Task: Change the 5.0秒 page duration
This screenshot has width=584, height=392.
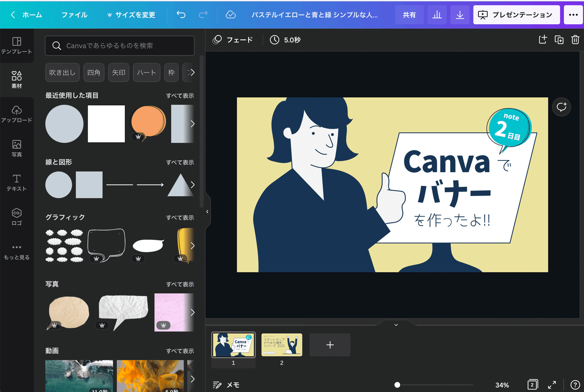Action: 286,40
